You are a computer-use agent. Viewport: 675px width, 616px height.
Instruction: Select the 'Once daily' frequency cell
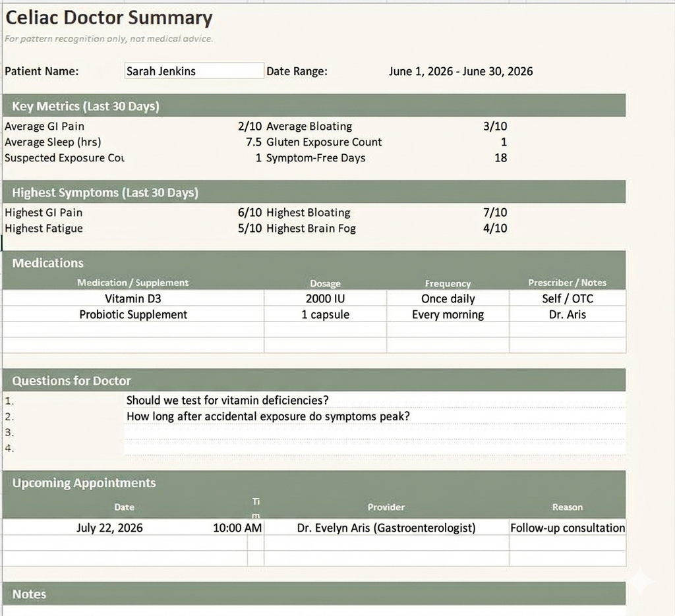click(448, 298)
